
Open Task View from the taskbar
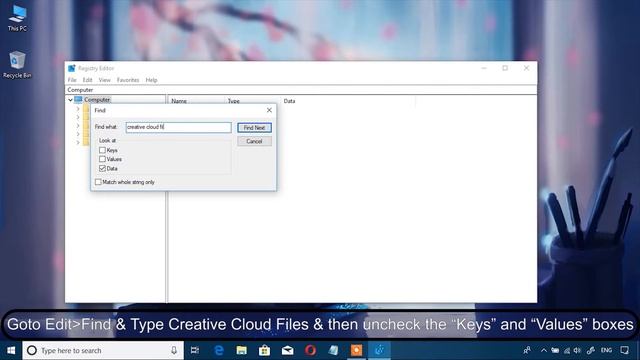pos(195,350)
